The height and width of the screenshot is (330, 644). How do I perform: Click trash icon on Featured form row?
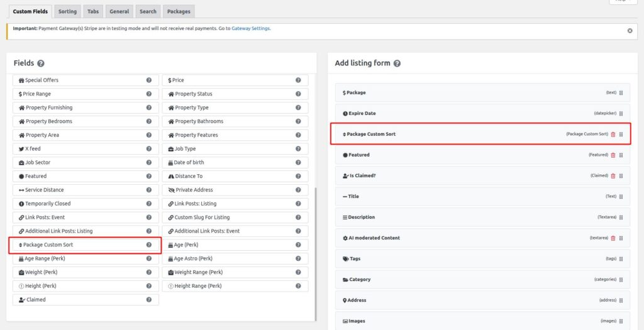613,155
